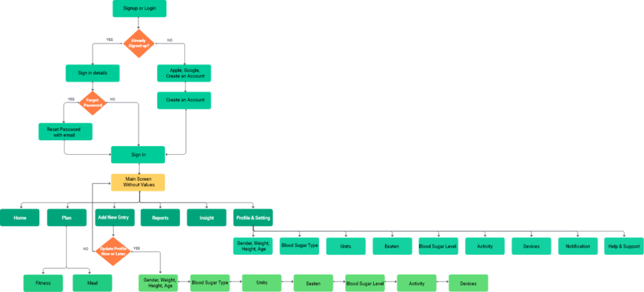644x292 pixels.
Task: Click the 'Fitness' node under Plan
Action: [43, 283]
